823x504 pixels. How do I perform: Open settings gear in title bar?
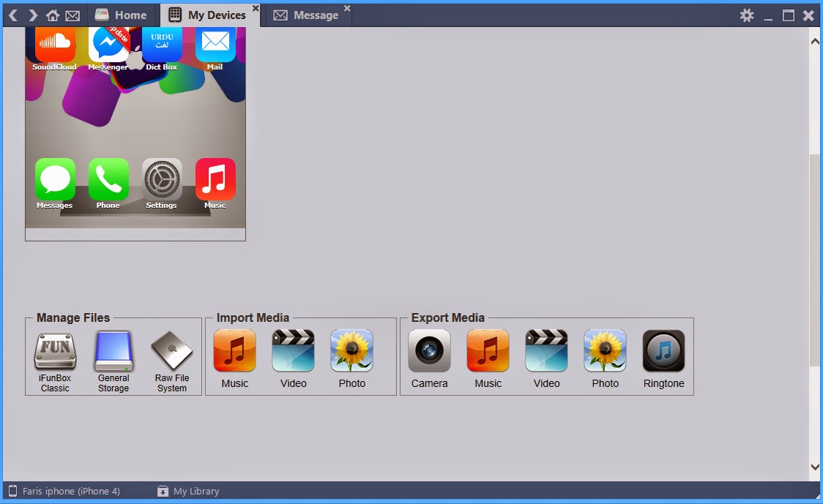pos(746,15)
